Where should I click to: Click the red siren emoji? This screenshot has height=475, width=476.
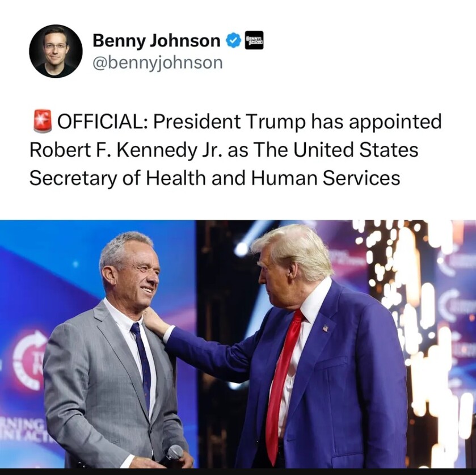[42, 122]
